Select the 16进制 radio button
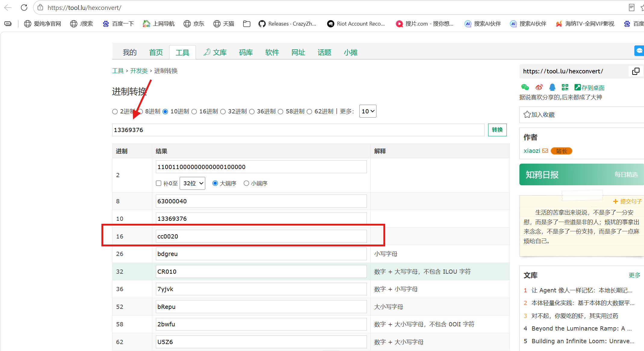 click(x=194, y=112)
